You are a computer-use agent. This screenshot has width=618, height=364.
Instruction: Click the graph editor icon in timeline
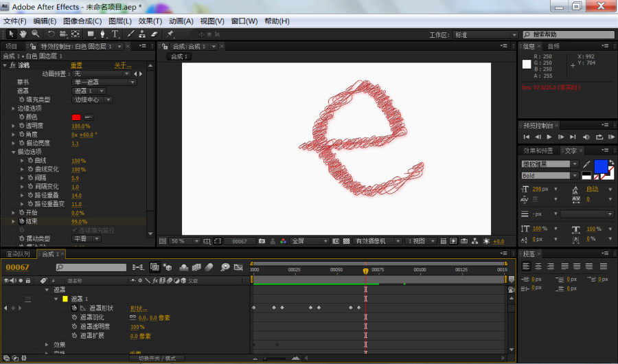point(238,267)
